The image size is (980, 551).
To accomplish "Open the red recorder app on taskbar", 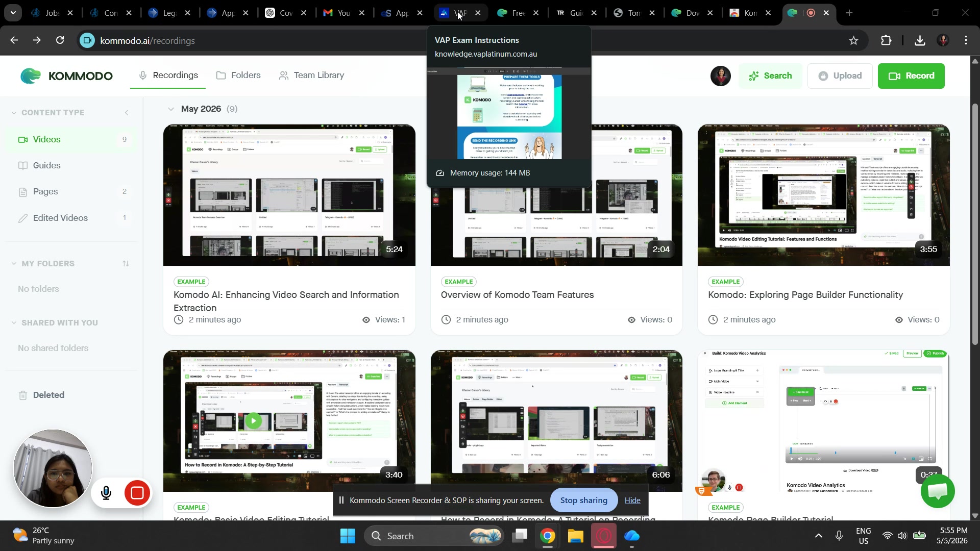I will (604, 536).
